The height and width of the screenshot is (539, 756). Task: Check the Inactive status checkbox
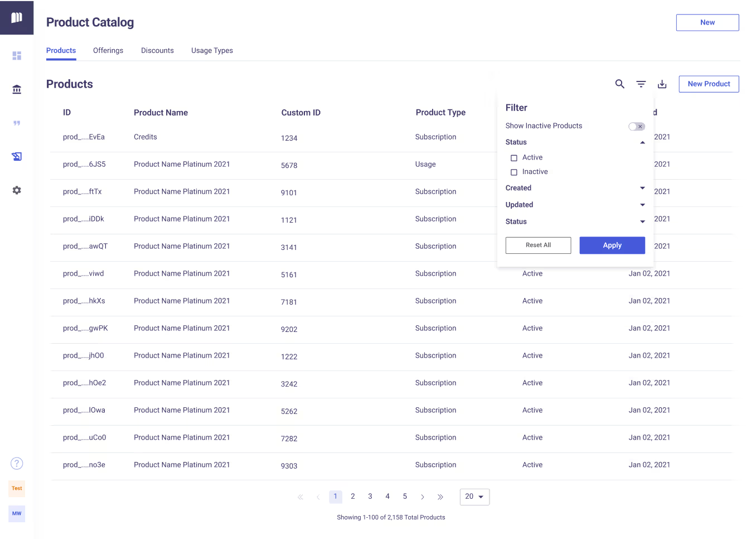click(514, 172)
